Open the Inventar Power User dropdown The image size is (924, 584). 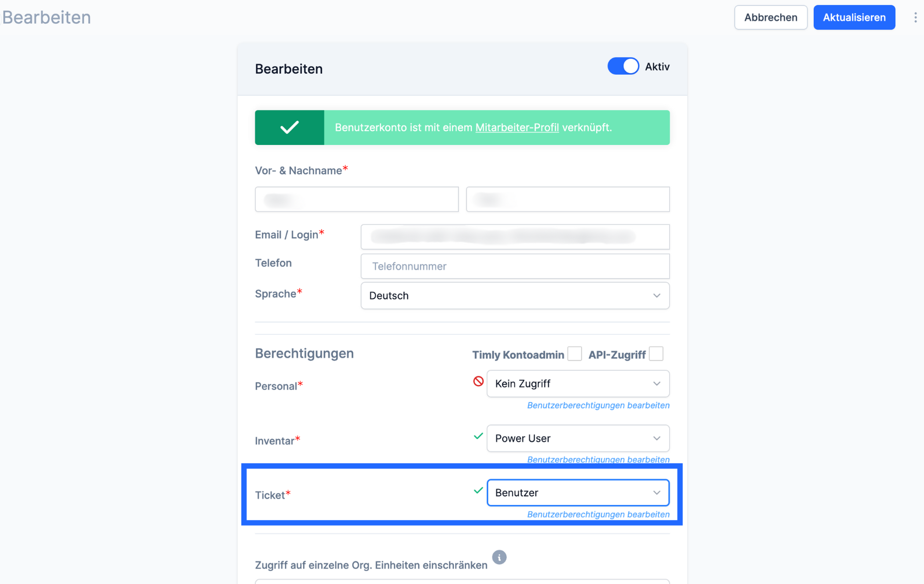[x=578, y=439]
